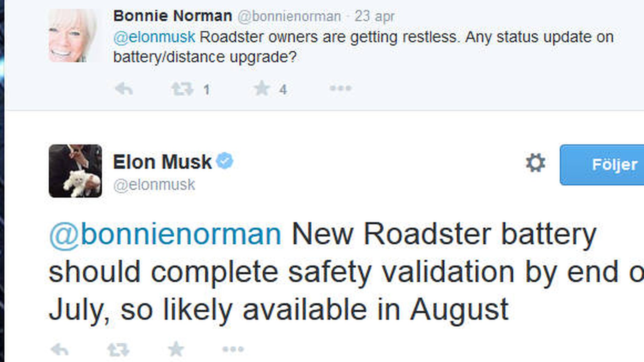This screenshot has height=362, width=644.
Task: Open more options on Bonnie Norman's tweet
Action: point(340,89)
